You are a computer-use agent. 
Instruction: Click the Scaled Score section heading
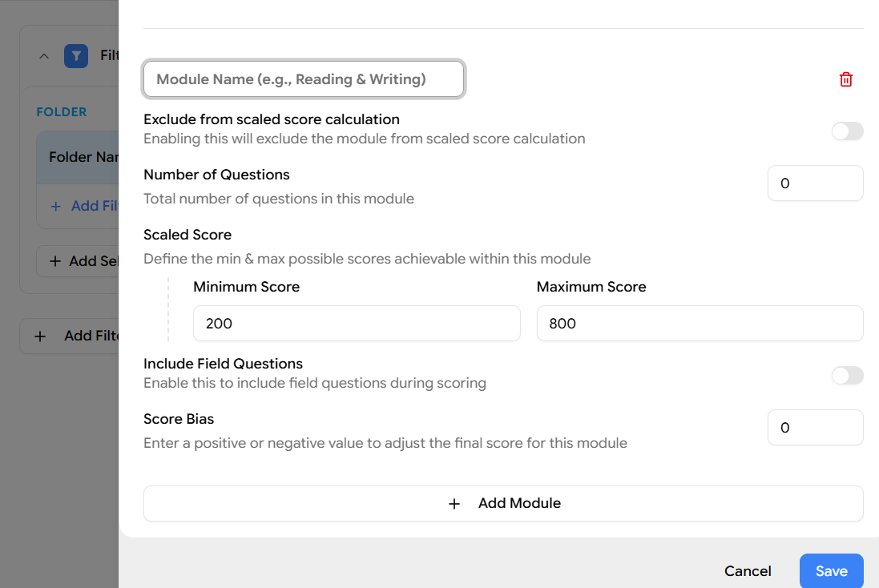[187, 235]
